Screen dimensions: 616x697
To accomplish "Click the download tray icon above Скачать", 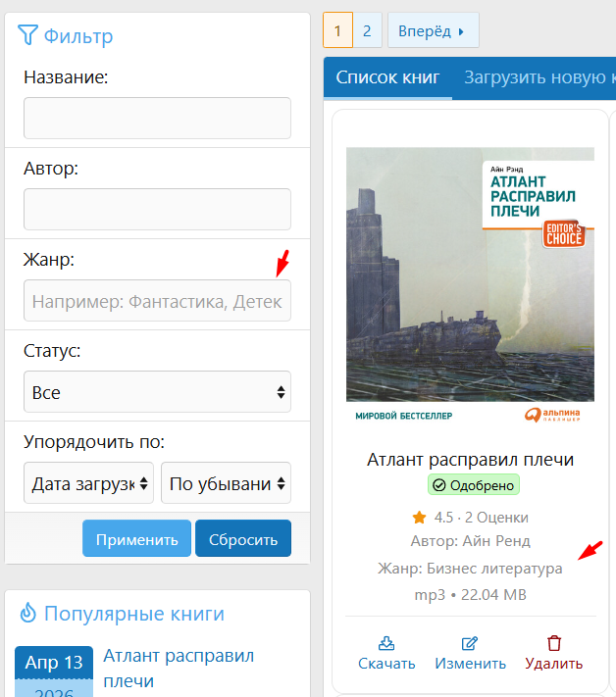I will pyautogui.click(x=386, y=643).
